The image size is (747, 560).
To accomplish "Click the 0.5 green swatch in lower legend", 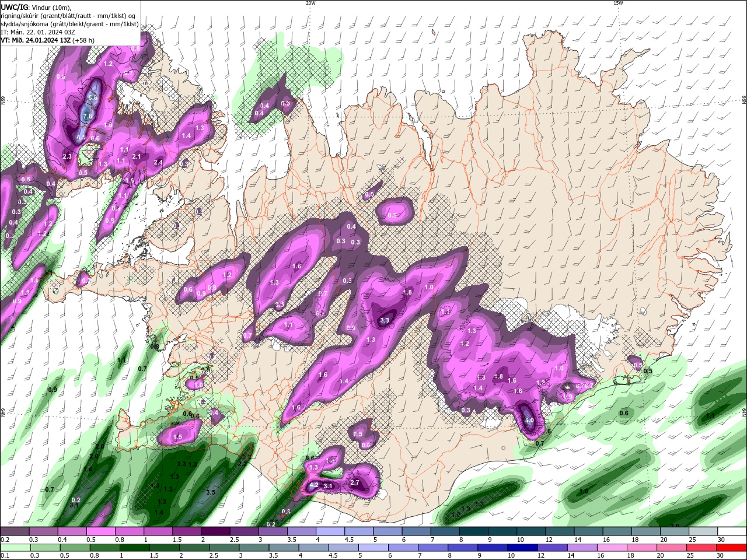I will [75, 548].
